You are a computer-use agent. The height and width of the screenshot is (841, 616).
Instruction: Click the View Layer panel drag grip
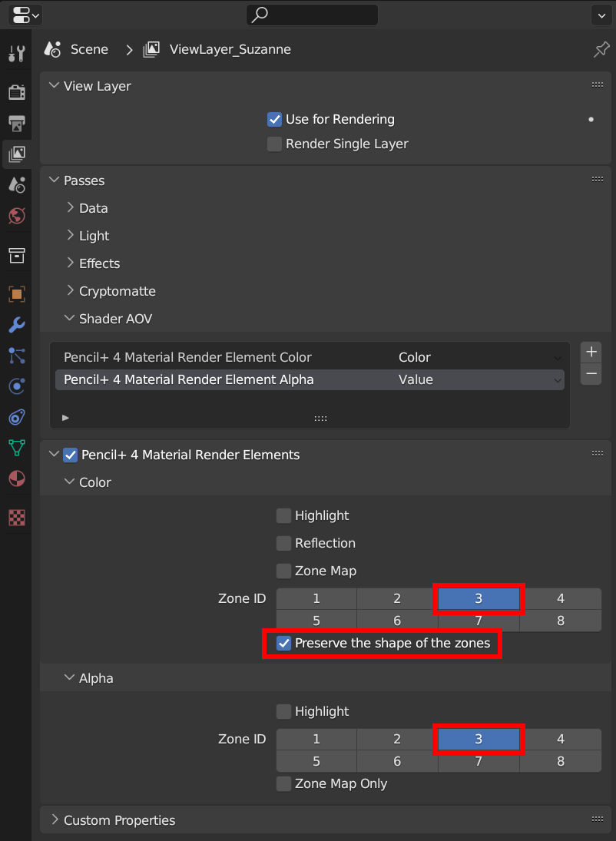tap(598, 84)
